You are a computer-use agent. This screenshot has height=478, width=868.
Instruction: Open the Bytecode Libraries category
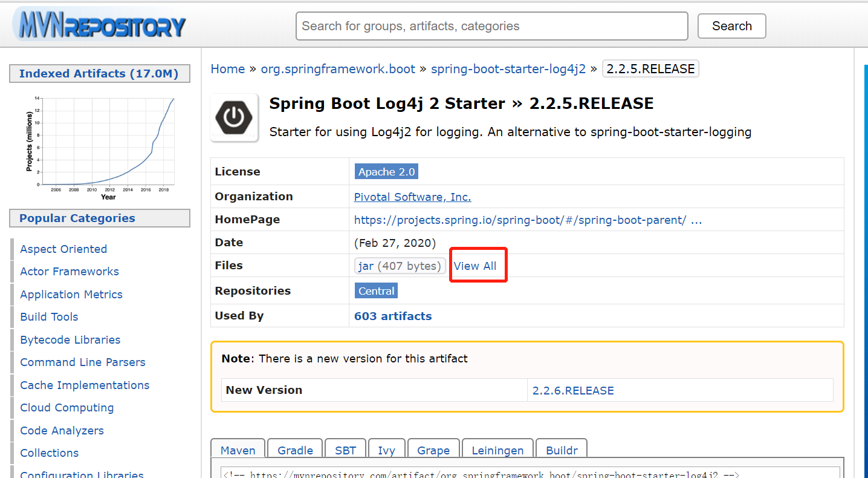coord(70,340)
